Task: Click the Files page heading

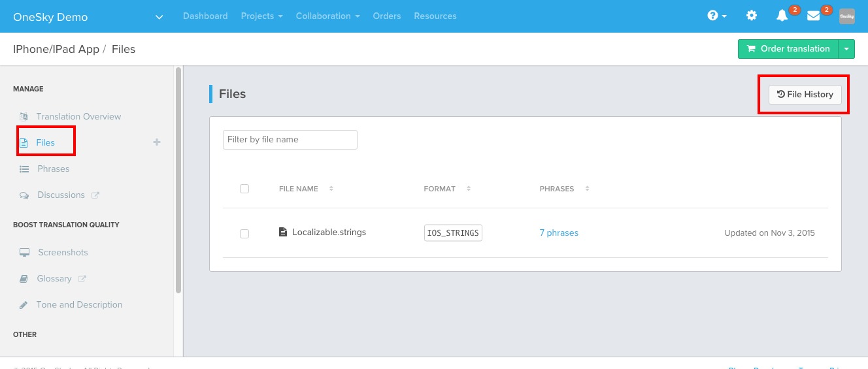Action: pos(232,94)
